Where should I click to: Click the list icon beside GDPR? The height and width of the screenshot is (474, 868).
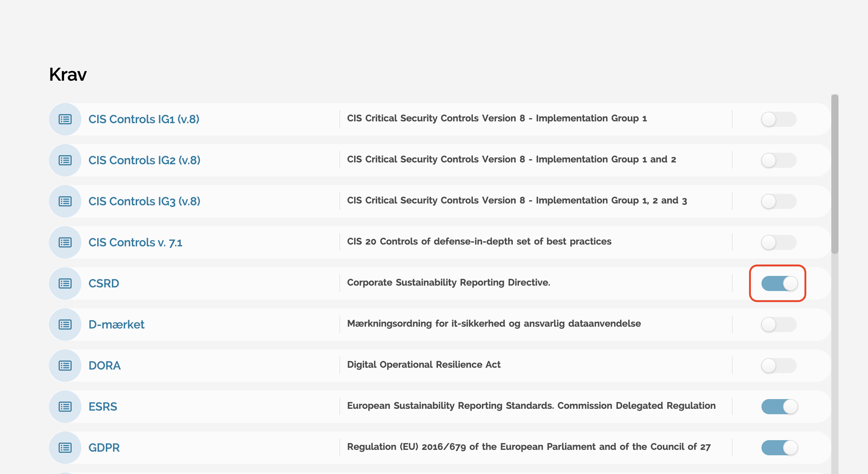pyautogui.click(x=65, y=448)
